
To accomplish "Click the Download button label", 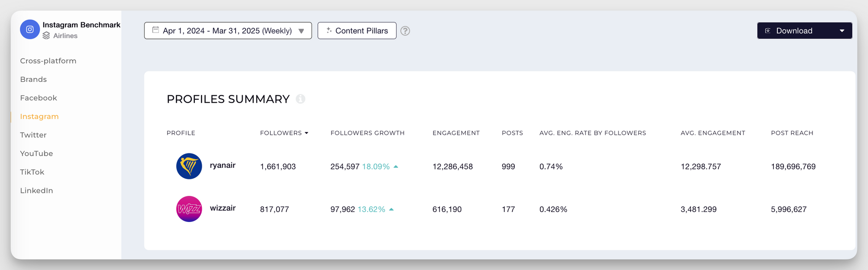I will tap(794, 31).
